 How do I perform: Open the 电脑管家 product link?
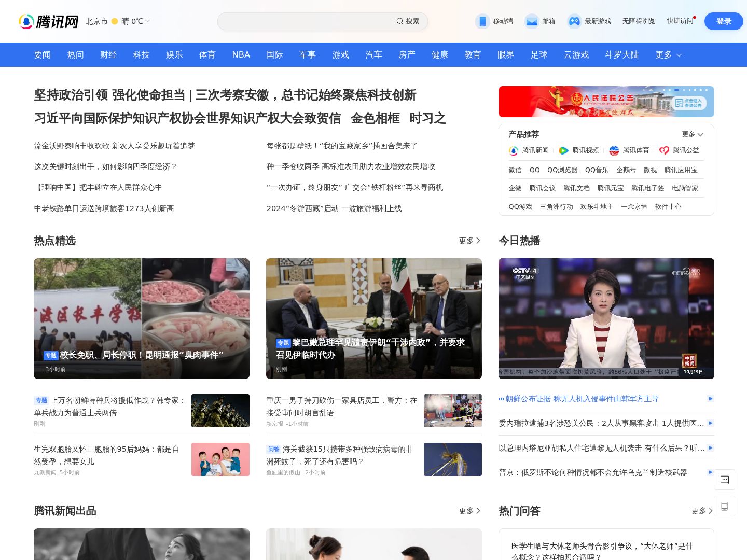coord(685,188)
